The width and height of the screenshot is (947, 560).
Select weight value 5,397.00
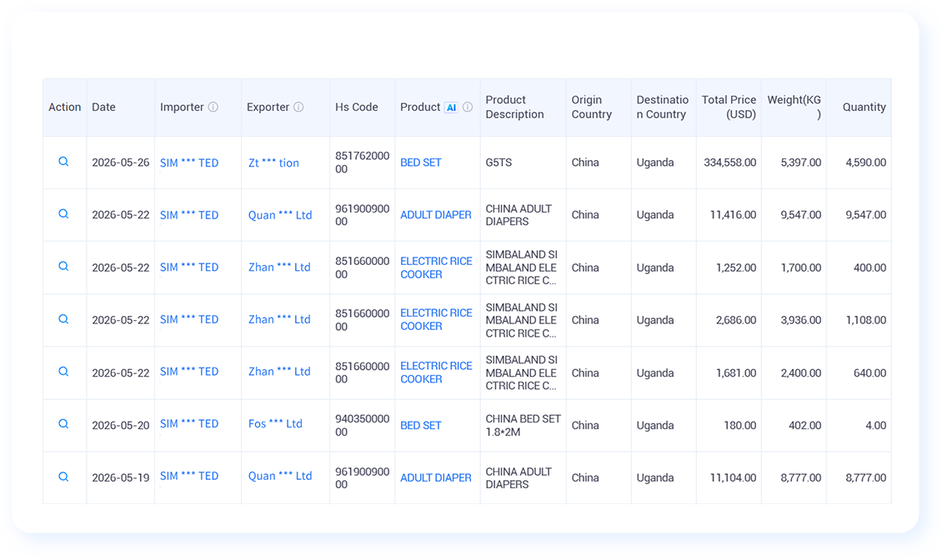tap(801, 163)
